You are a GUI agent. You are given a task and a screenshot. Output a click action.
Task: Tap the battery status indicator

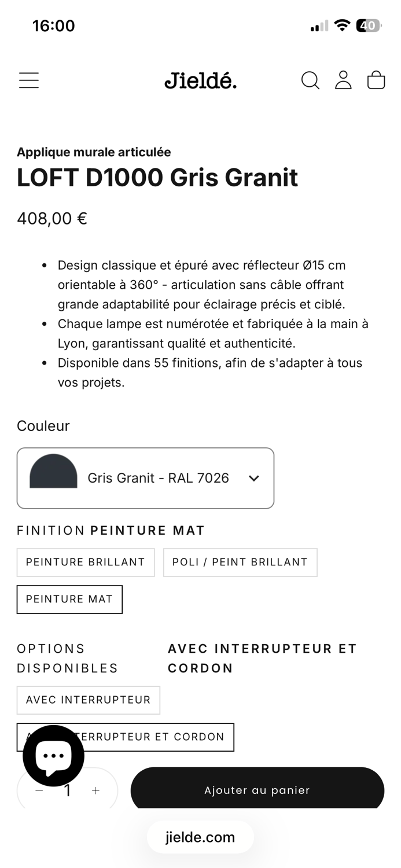368,25
